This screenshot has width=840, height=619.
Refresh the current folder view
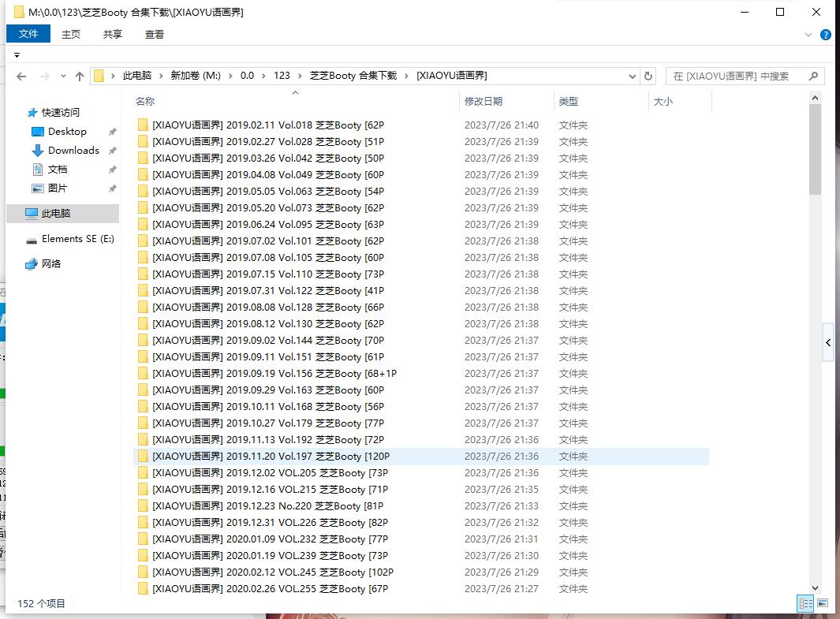point(648,76)
